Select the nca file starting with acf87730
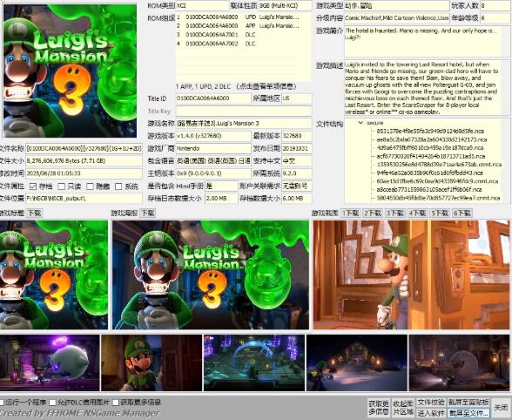The image size is (512, 420). [x=431, y=156]
